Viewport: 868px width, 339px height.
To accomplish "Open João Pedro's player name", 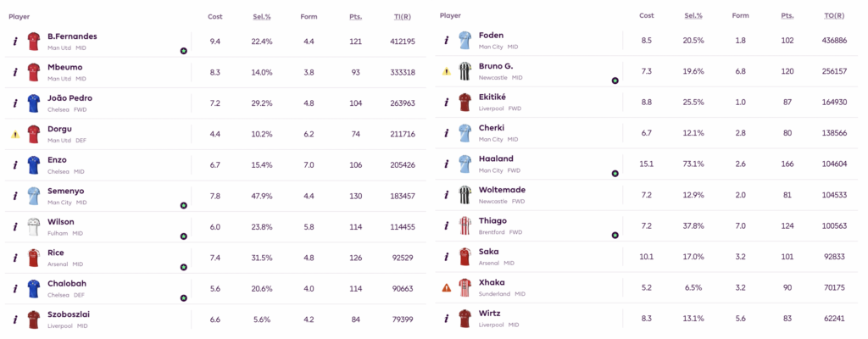I will (x=70, y=98).
